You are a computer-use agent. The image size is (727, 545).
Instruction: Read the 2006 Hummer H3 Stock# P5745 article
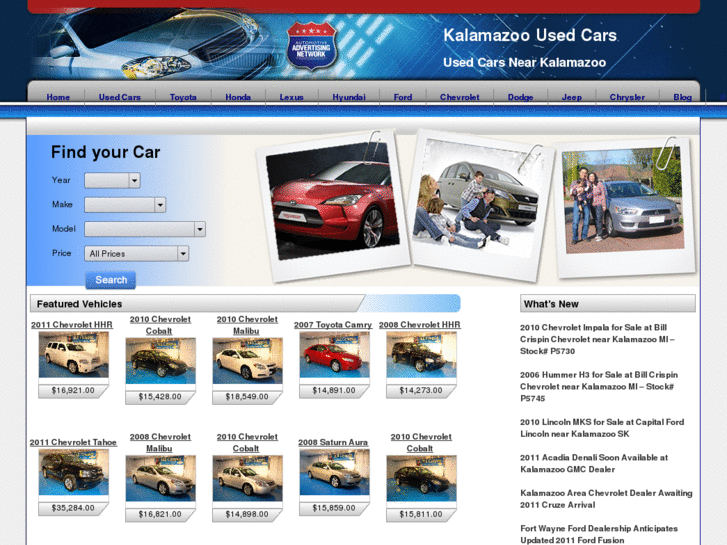pos(599,386)
